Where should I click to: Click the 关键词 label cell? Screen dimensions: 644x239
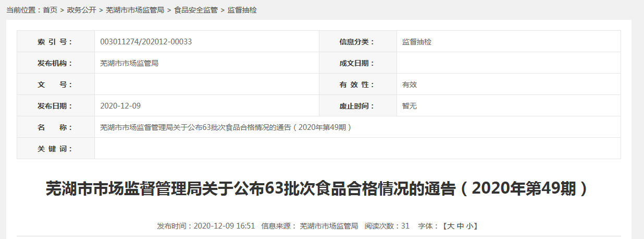(56, 149)
